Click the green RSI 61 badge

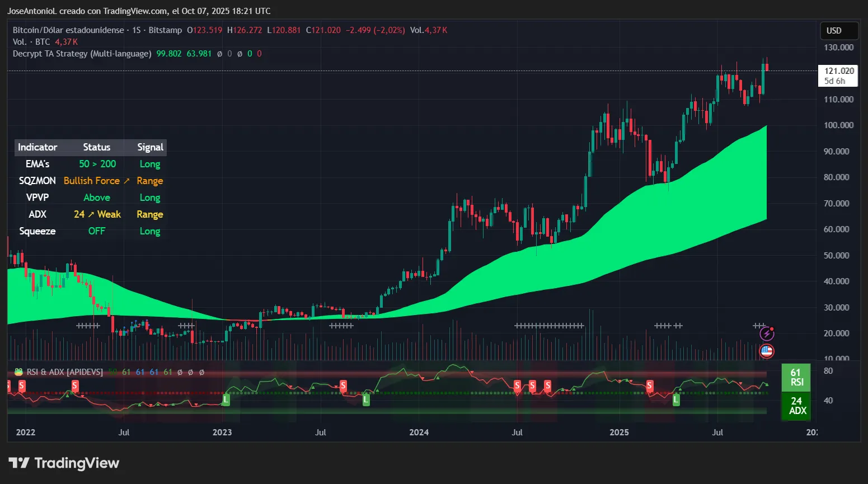[x=796, y=377]
